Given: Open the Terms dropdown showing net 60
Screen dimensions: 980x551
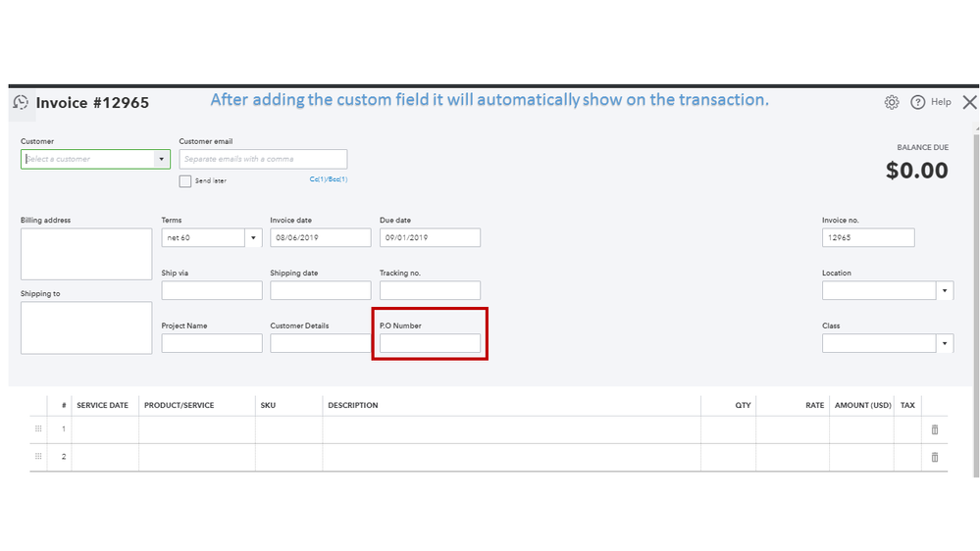Looking at the screenshot, I should pos(253,237).
